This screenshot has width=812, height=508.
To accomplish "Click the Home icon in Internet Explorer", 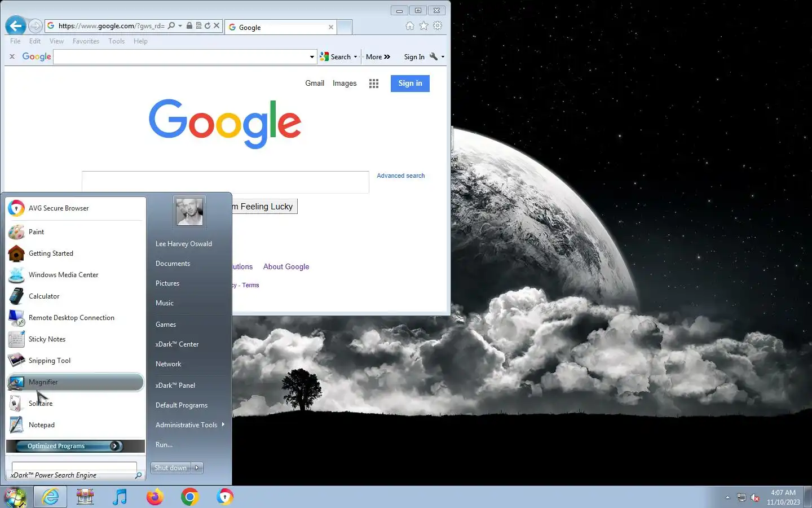I will point(410,25).
